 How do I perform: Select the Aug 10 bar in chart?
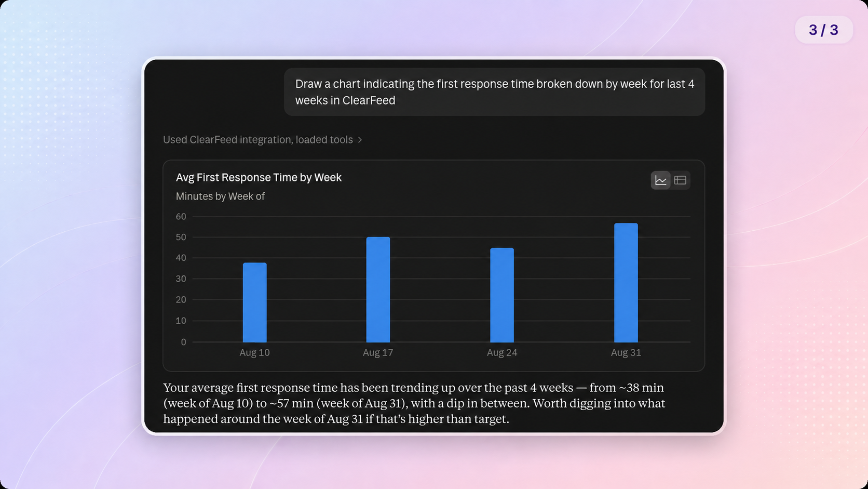point(254,302)
